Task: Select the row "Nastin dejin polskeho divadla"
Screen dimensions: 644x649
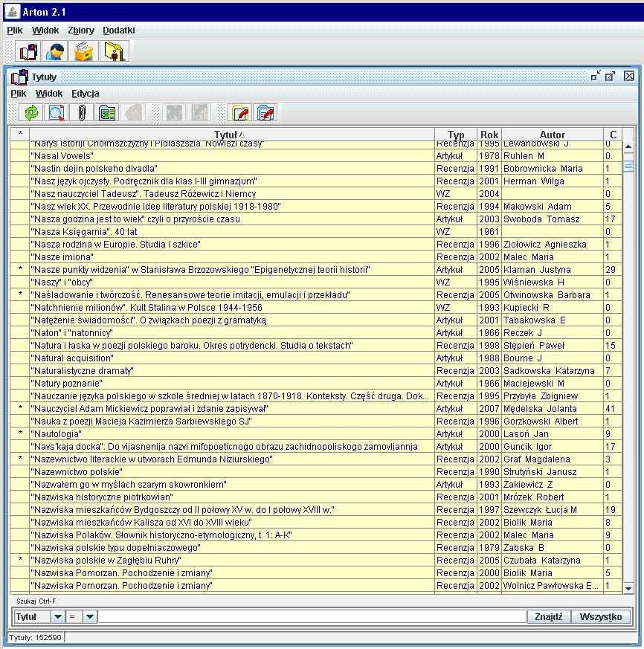Action: click(x=315, y=169)
